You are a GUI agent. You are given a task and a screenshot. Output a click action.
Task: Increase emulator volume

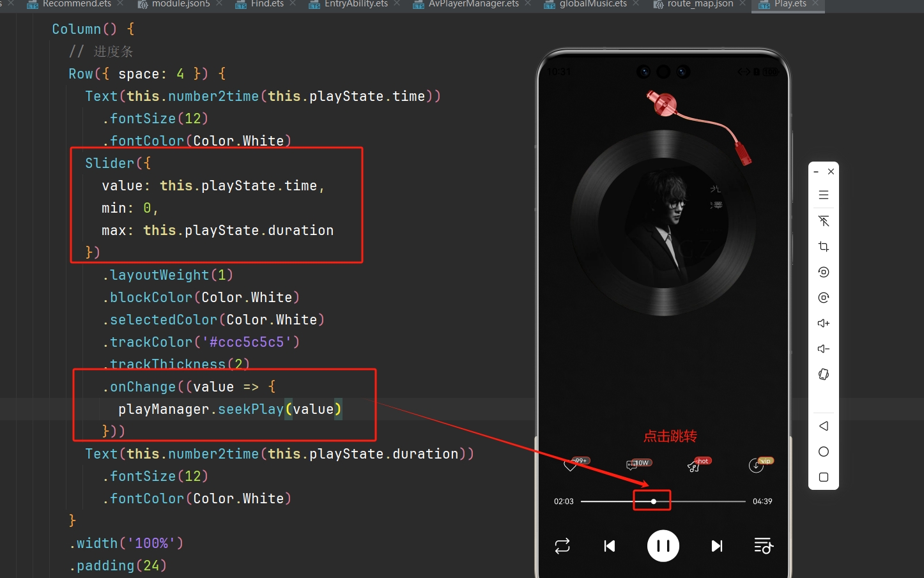click(x=824, y=323)
